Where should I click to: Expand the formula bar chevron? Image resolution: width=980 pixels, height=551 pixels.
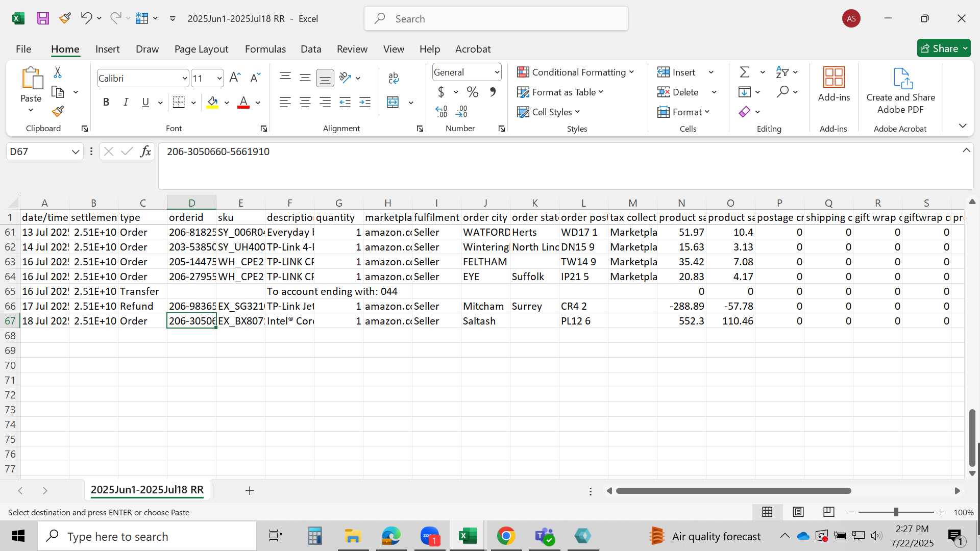[966, 151]
